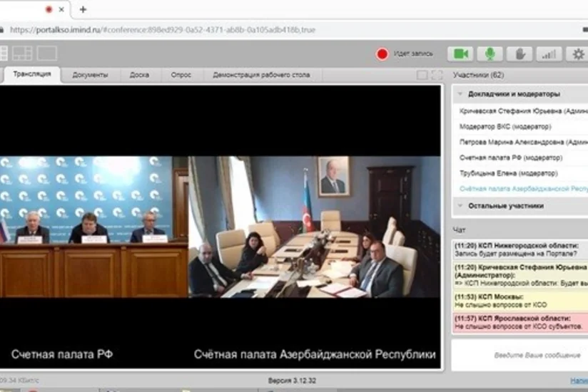Open the Демонстрация рабочего стола tab

(x=261, y=75)
